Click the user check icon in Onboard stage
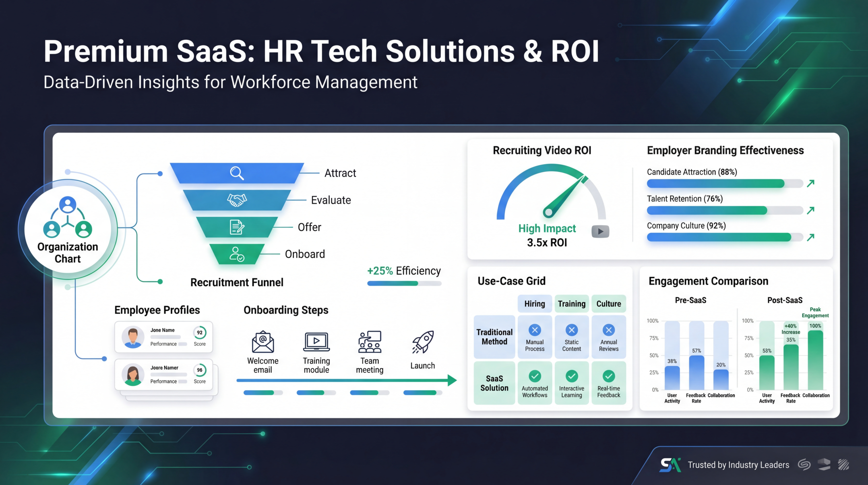The height and width of the screenshot is (485, 868). 237,254
